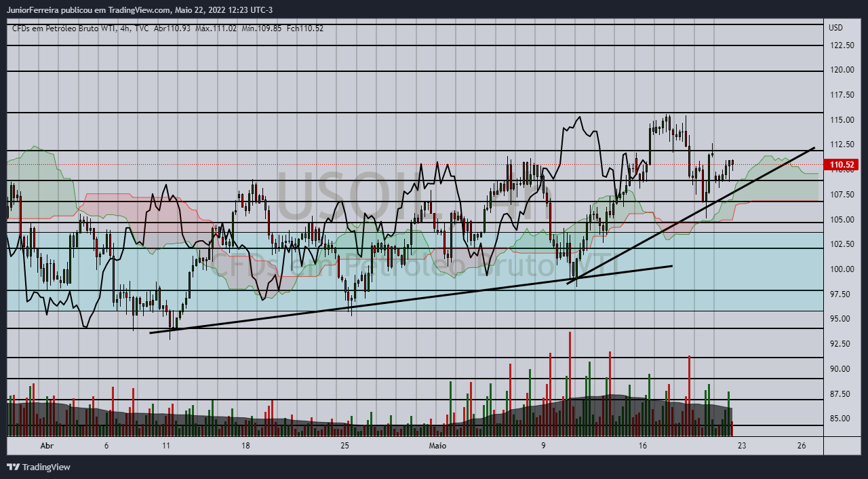Click the 115.00 price axis label
This screenshot has width=868, height=479.
pos(842,120)
